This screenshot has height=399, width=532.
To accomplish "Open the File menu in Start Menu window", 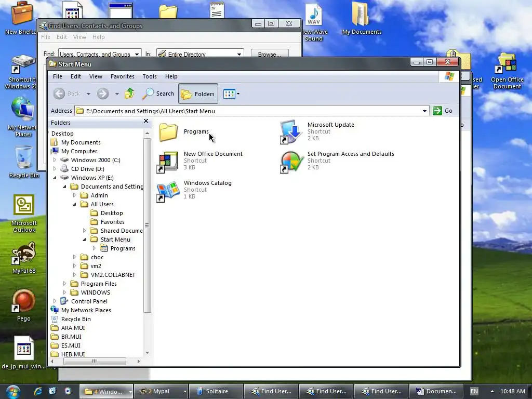I will pos(57,76).
